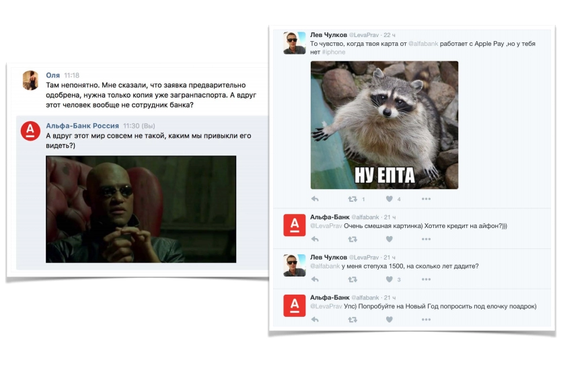Open Оля's profile name link
Screen dimensions: 588x366
[53, 75]
